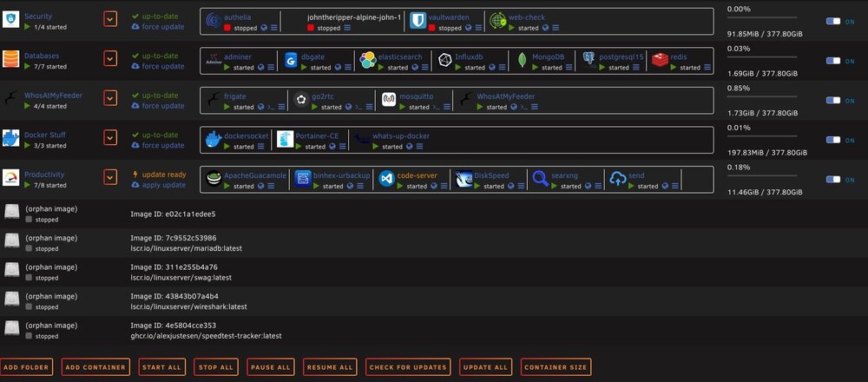Image resolution: width=868 pixels, height=382 pixels.
Task: Click the UPDATE ALL button
Action: click(x=485, y=367)
